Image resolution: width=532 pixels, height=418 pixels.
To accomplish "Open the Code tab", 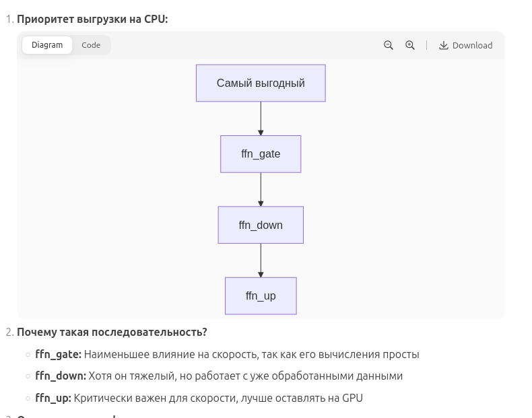I will 91,45.
